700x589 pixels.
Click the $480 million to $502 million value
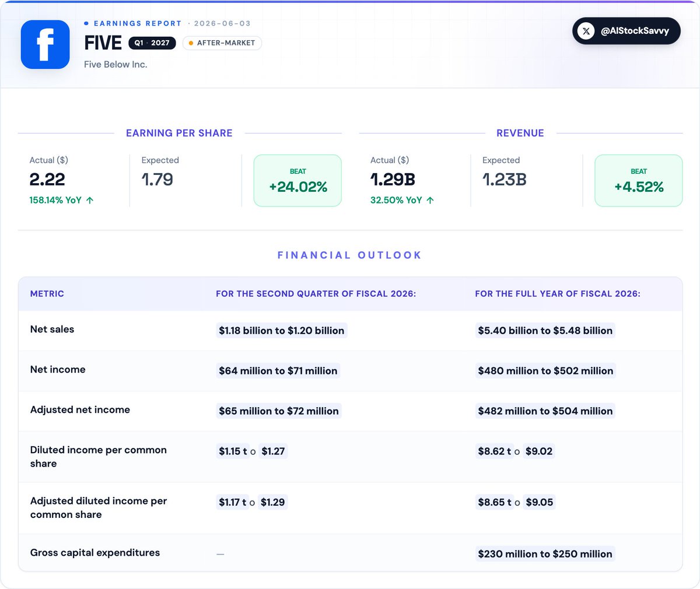pos(545,371)
